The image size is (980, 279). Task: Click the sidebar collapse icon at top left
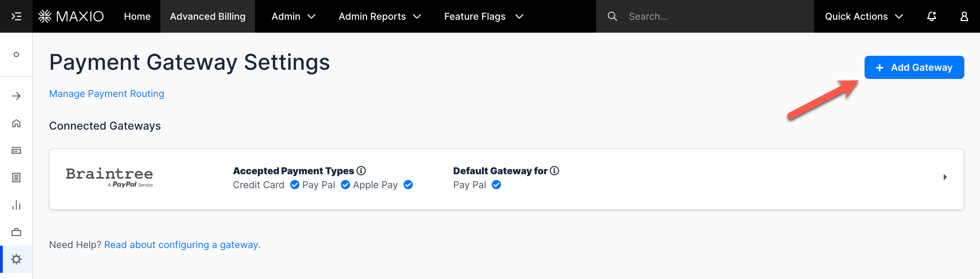point(16,16)
